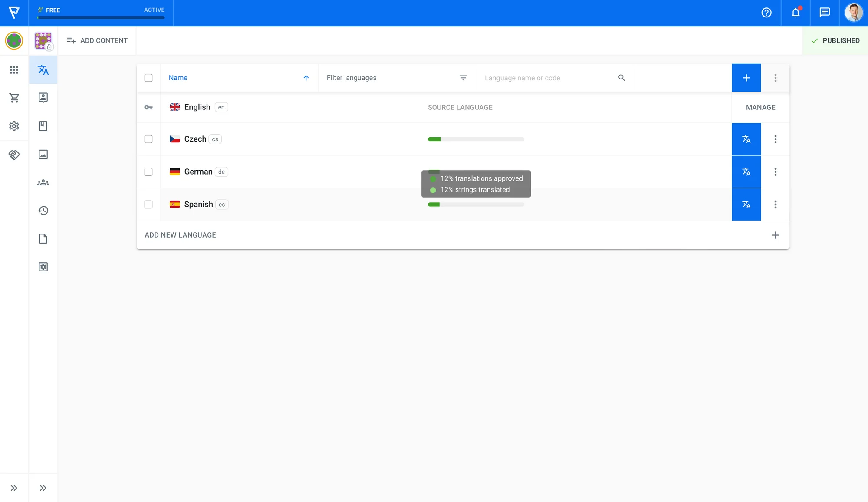
Task: Click MANAGE for English source language
Action: pyautogui.click(x=760, y=107)
